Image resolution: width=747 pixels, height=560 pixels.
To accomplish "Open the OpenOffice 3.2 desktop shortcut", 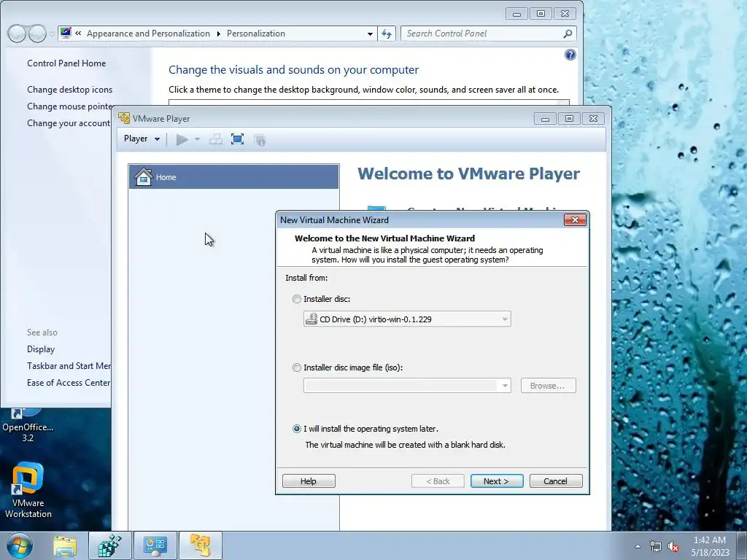I will pos(28,426).
